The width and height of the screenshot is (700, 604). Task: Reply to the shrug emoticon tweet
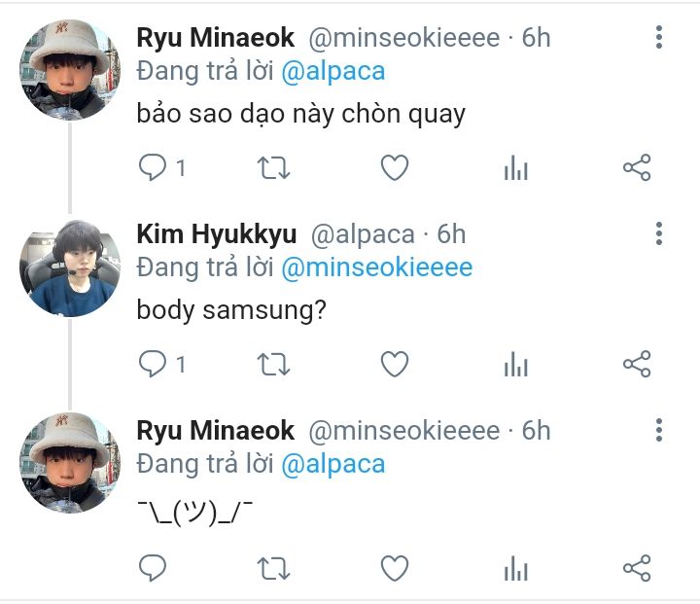154,567
